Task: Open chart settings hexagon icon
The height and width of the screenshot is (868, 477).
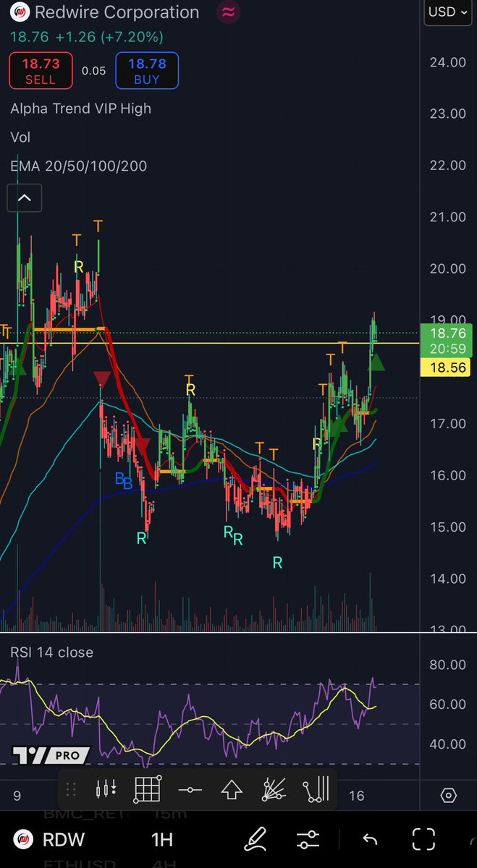Action: pos(448,796)
